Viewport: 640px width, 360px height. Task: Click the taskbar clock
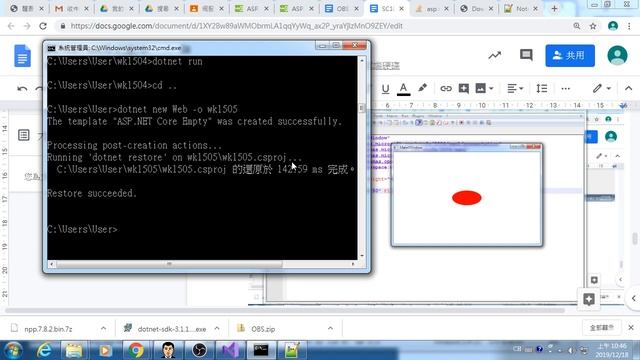[611, 350]
